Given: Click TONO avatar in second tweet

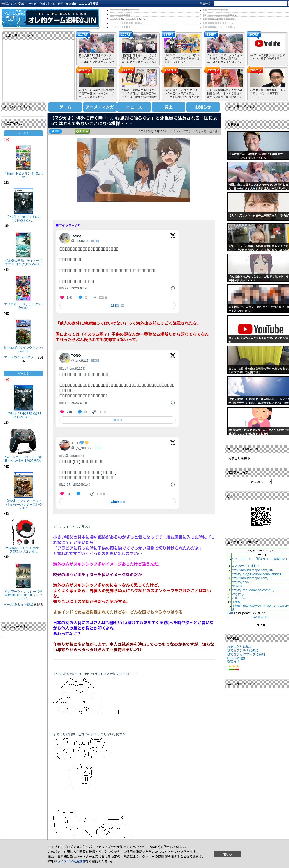Looking at the screenshot, I should [x=65, y=358].
